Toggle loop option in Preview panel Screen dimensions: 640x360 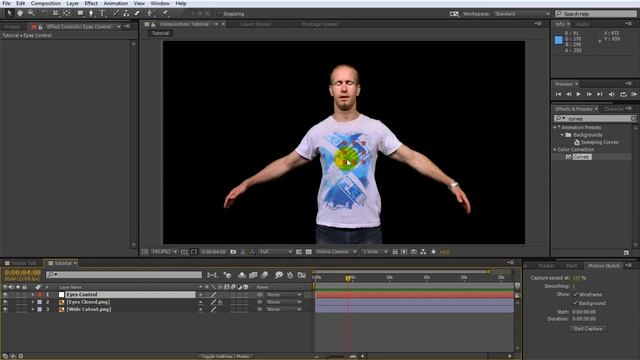click(623, 94)
